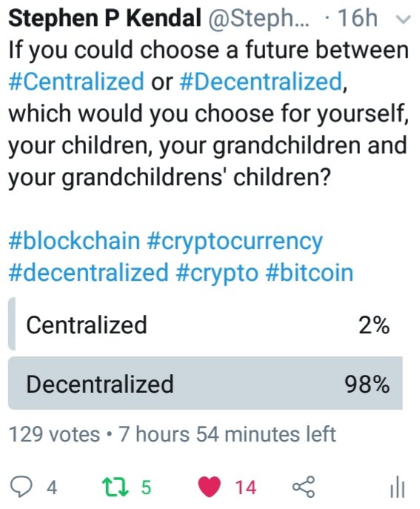Open the #Decentralized hashtag link
This screenshot has height=509, width=420.
(261, 81)
